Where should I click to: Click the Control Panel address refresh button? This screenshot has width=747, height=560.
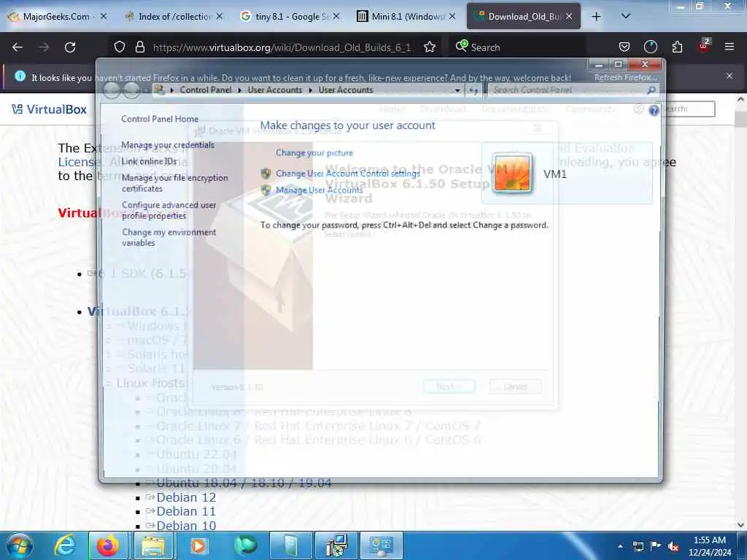473,90
